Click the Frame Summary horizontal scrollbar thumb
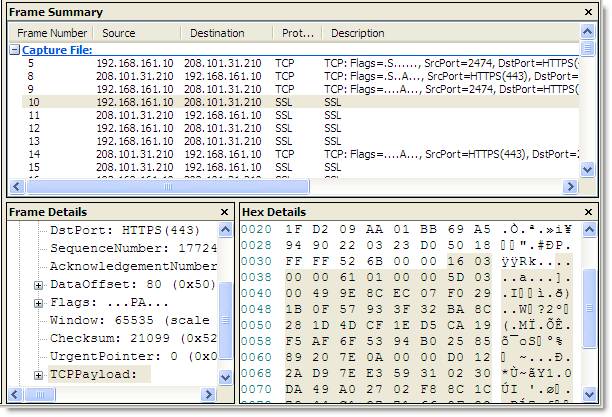The image size is (612, 417). coord(168,187)
